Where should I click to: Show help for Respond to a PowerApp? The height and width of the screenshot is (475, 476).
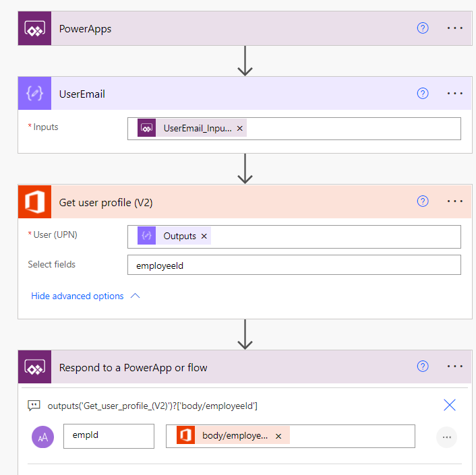[423, 367]
